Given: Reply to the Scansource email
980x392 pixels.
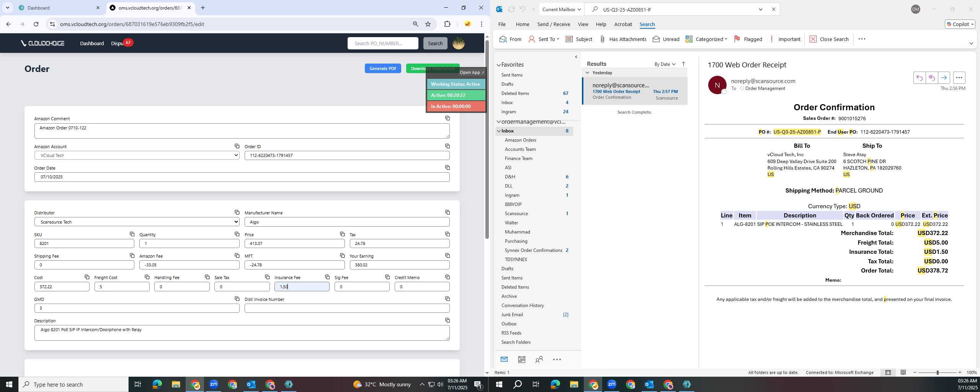Looking at the screenshot, I should click(x=919, y=78).
